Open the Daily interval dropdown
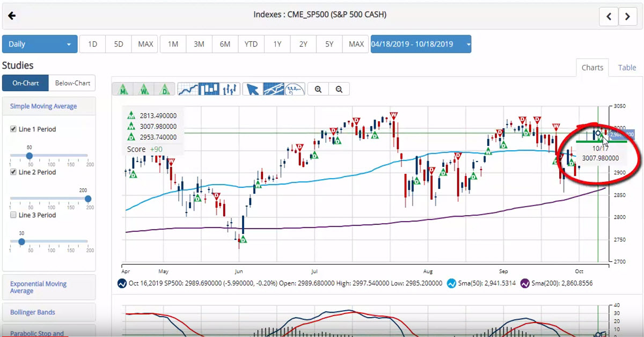This screenshot has width=644, height=337. (40, 45)
